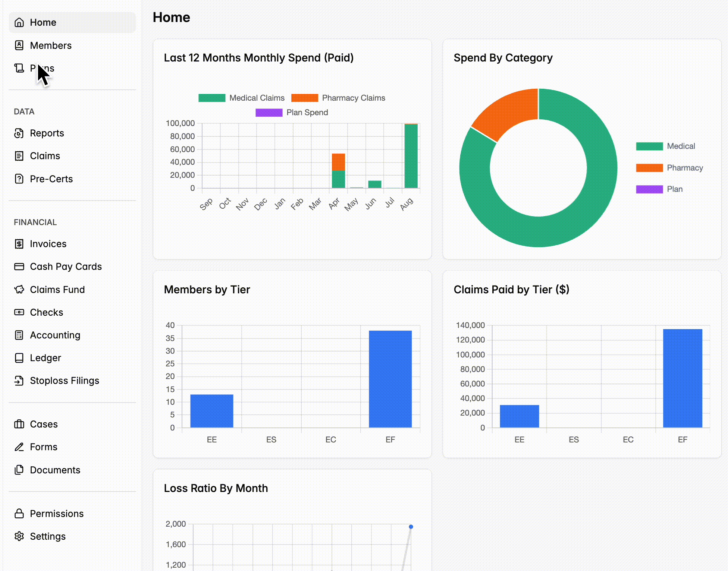728x571 pixels.
Task: Toggle Pharmacy Claims legend entry
Action: point(338,98)
